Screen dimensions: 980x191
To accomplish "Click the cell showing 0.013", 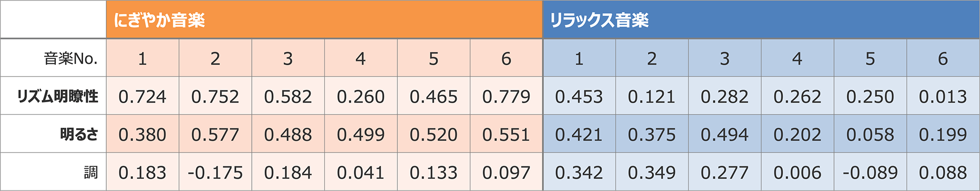I will tap(943, 96).
